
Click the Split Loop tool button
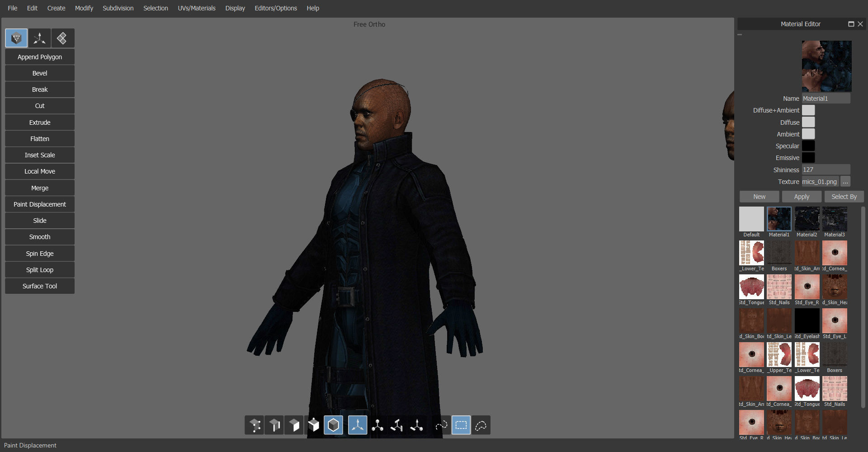coord(40,270)
